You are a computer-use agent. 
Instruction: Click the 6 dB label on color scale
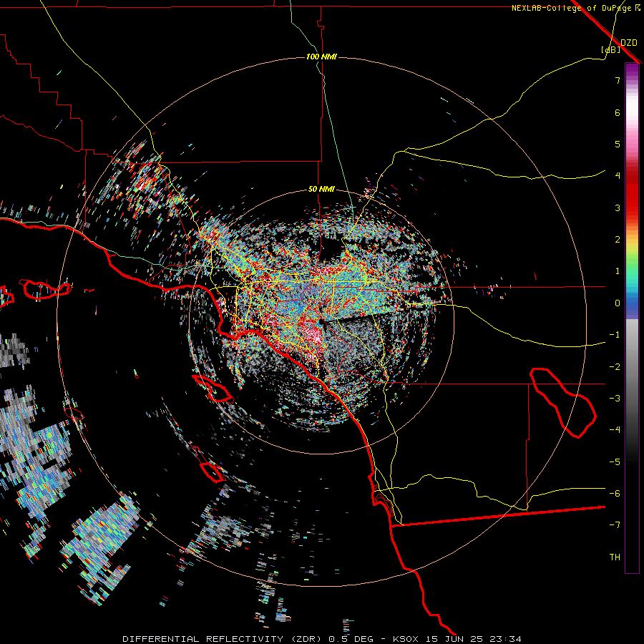[618, 112]
